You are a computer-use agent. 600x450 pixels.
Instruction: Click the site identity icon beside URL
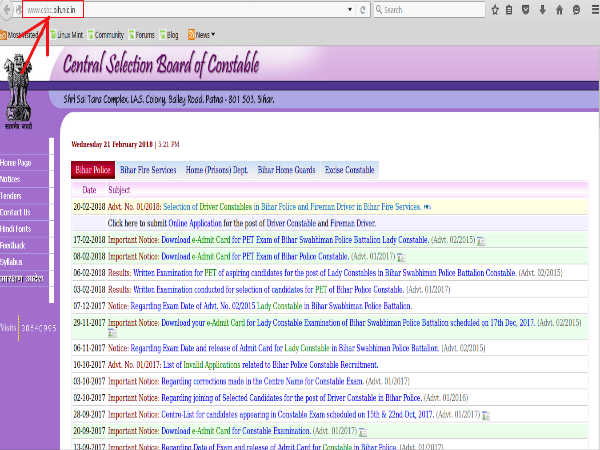18,10
